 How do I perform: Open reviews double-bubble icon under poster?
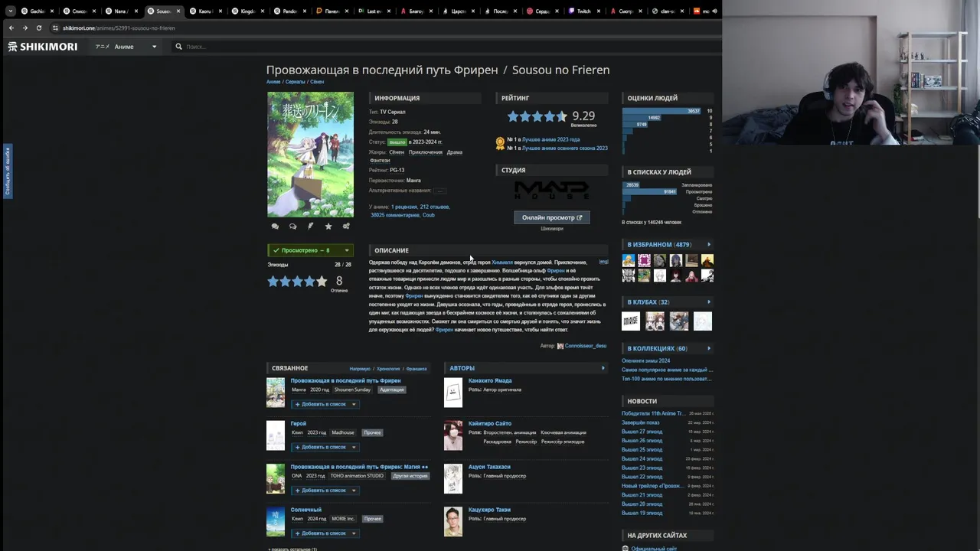tap(292, 227)
